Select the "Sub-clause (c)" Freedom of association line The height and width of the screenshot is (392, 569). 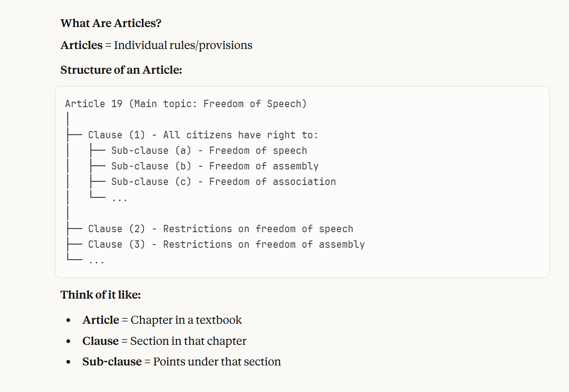[x=223, y=182]
